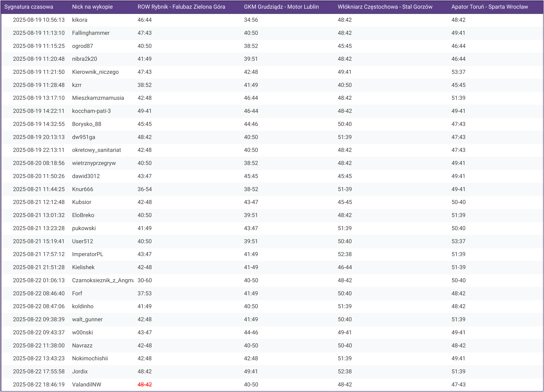The height and width of the screenshot is (392, 544).
Task: Click the 36-54 score in Knur666 row
Action: click(x=144, y=189)
